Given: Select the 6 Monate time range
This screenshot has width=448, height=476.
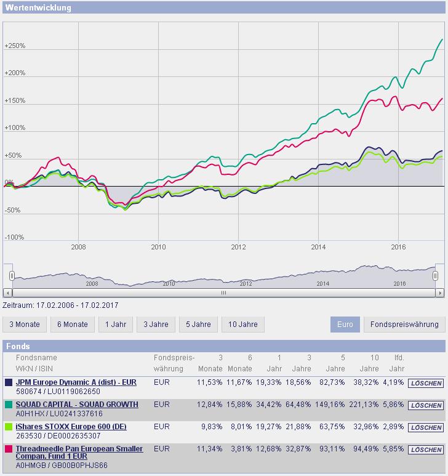Looking at the screenshot, I should point(73,324).
